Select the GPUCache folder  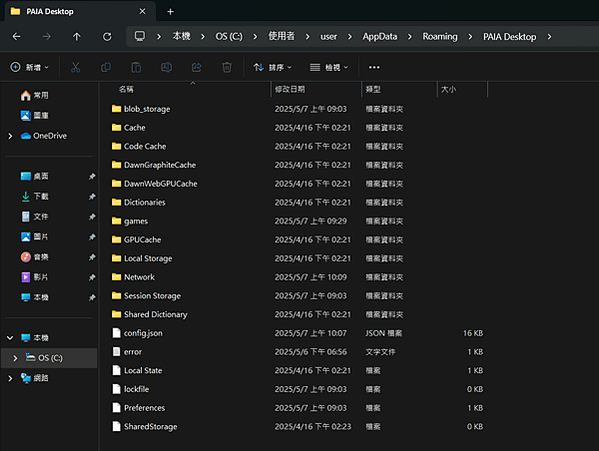(136, 240)
